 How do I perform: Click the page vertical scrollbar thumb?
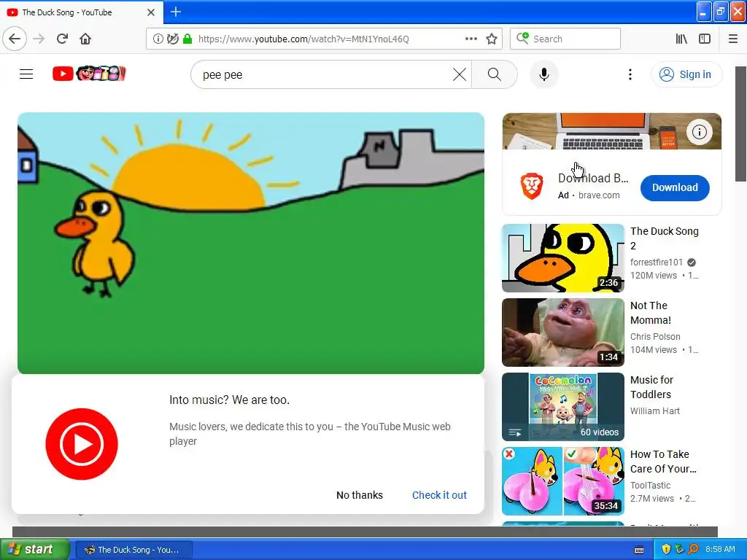pyautogui.click(x=740, y=124)
